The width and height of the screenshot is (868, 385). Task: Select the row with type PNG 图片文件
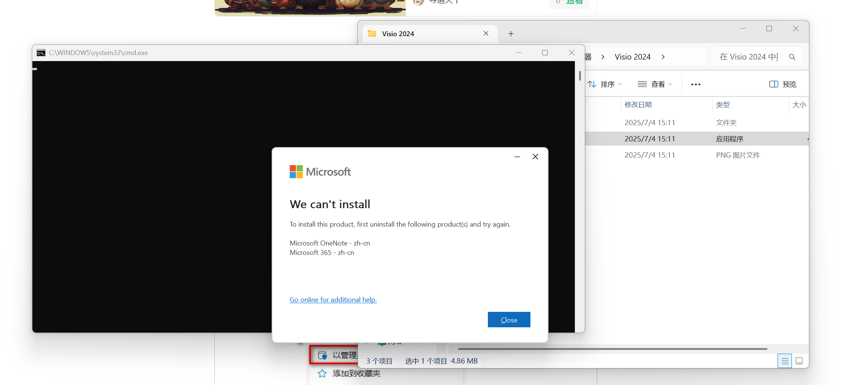pyautogui.click(x=697, y=155)
